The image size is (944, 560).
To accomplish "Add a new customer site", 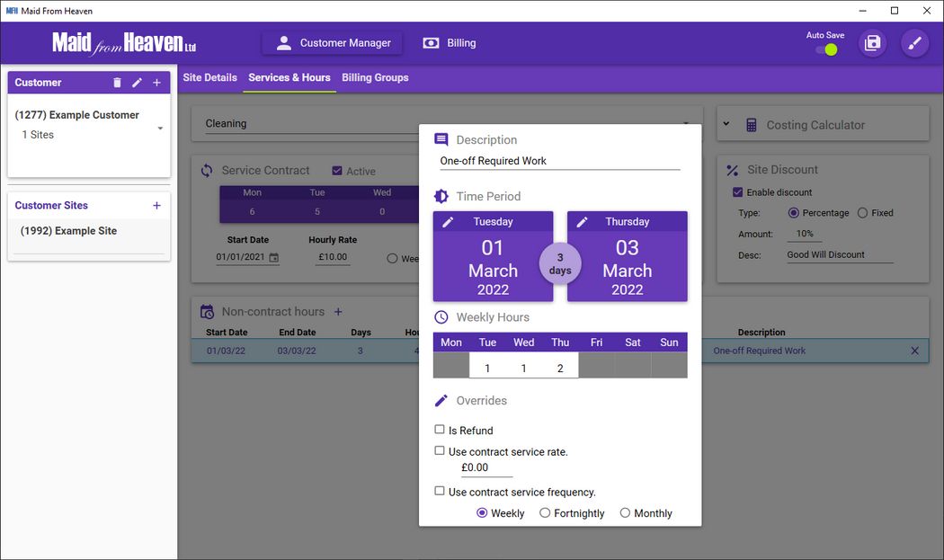I will [156, 206].
